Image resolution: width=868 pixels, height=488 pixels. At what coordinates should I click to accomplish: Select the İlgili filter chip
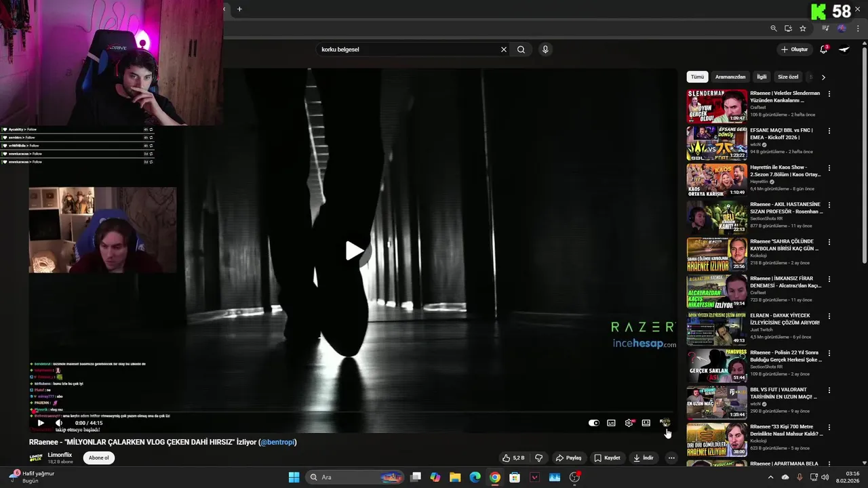click(762, 77)
